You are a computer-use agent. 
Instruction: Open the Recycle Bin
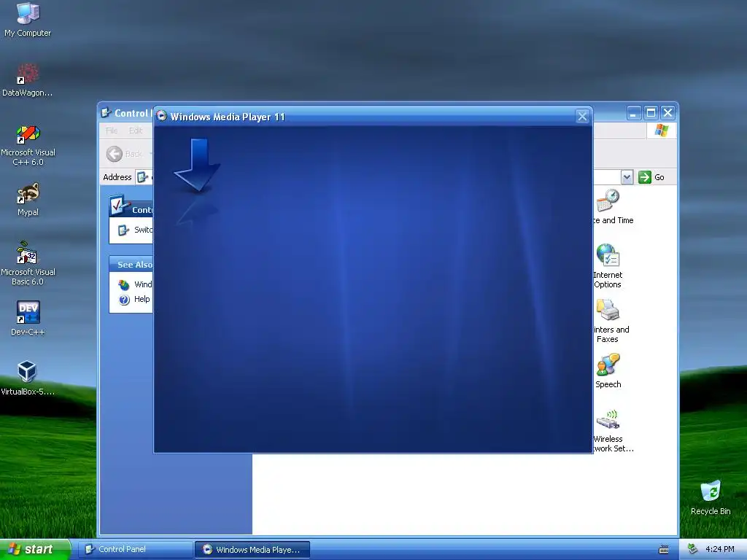tap(711, 497)
